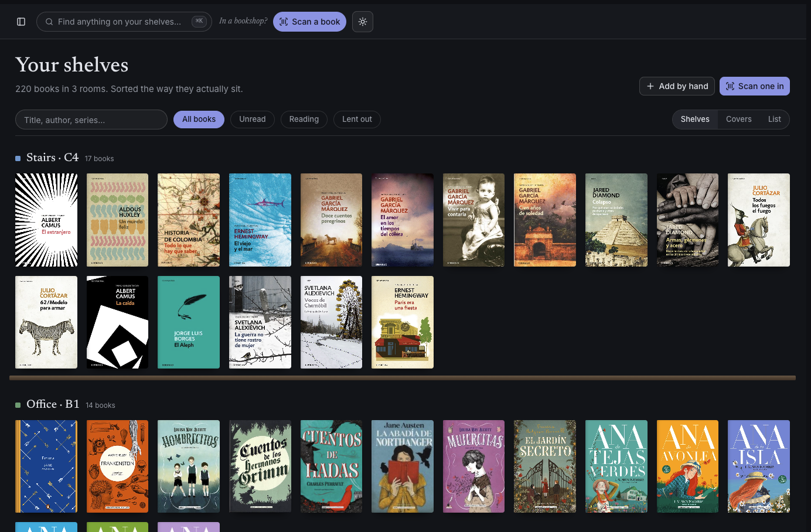Open Vivir para contarla cover
811x532 pixels.
pos(473,220)
